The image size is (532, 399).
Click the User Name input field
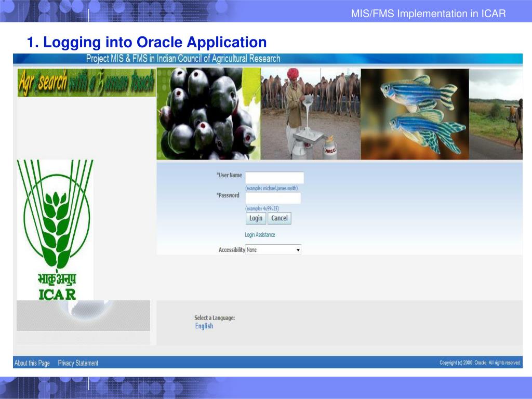pos(274,178)
